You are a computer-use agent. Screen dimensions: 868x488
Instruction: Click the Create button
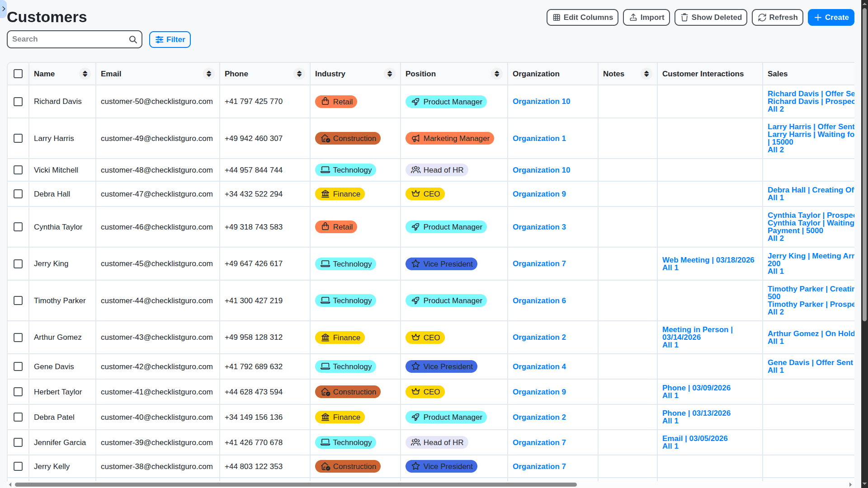tap(831, 17)
